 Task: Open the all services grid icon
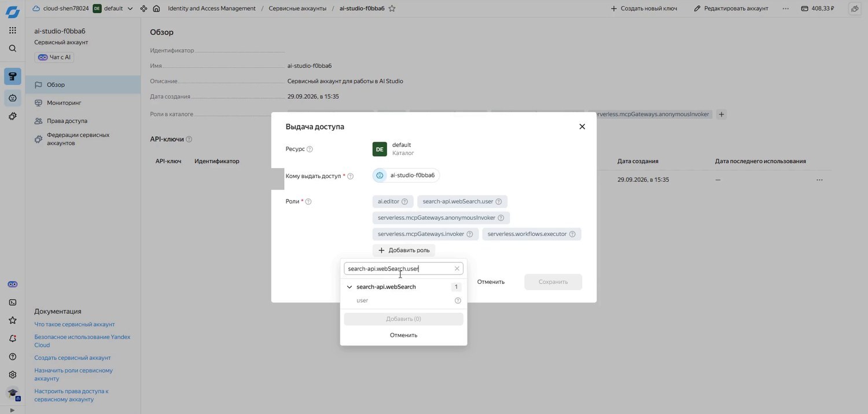click(x=13, y=30)
